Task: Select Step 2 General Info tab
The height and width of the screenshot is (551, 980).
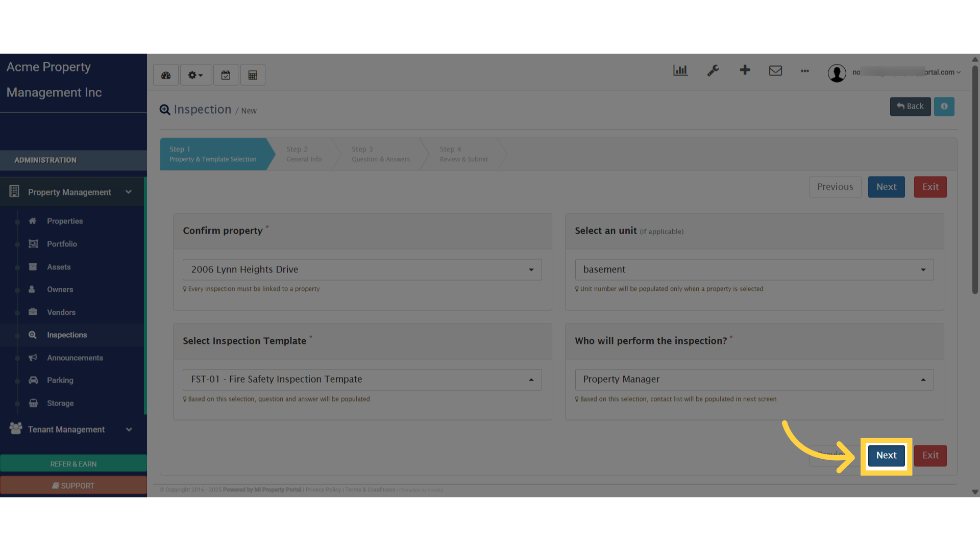Action: (x=304, y=154)
